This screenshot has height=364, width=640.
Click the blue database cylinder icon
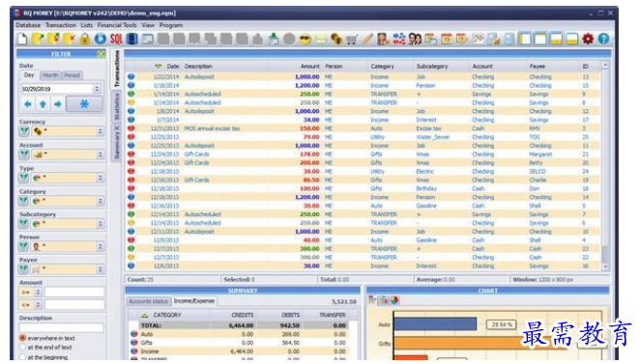tap(131, 40)
